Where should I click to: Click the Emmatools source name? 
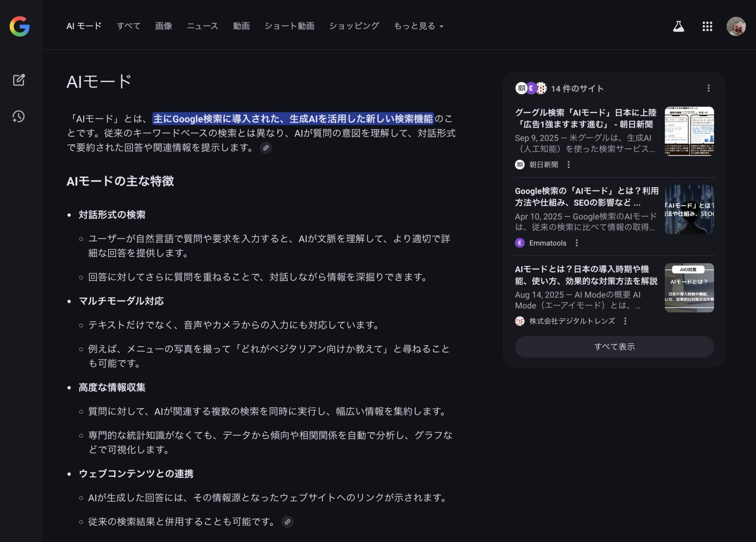click(x=548, y=243)
